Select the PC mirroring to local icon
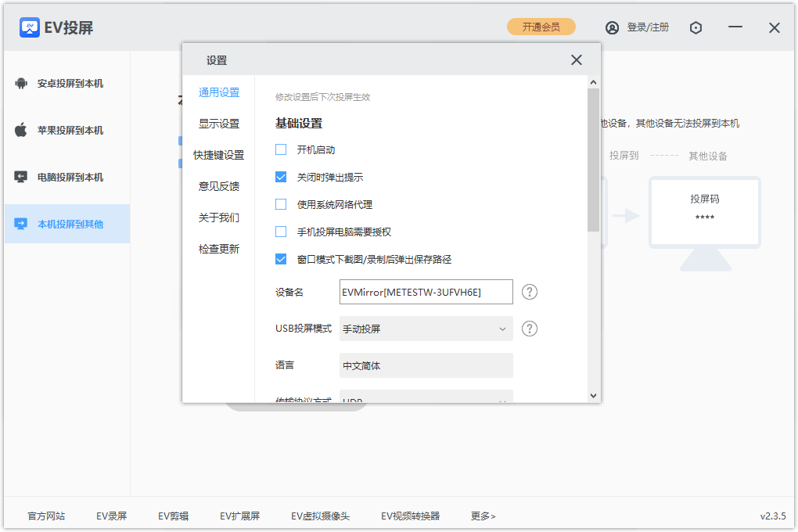Image resolution: width=798 pixels, height=532 pixels. coord(21,177)
